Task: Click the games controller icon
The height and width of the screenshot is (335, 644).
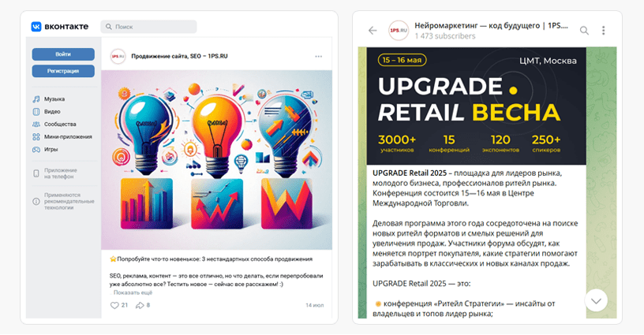Action: point(36,150)
